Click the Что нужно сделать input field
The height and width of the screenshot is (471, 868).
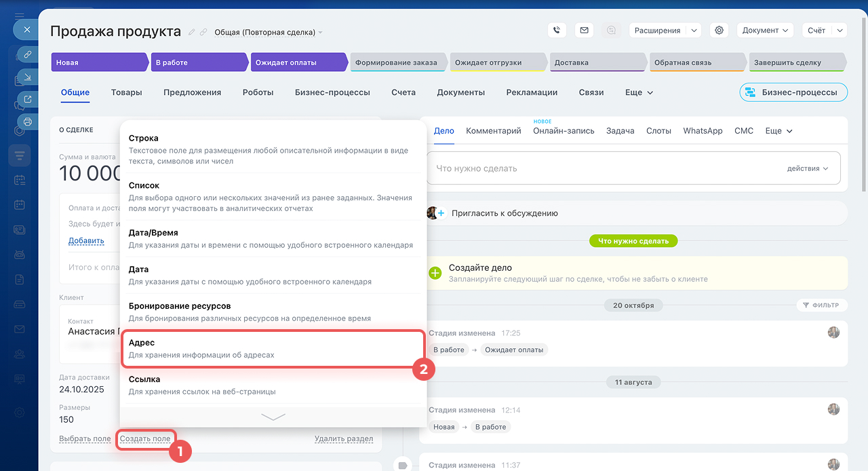pos(604,168)
